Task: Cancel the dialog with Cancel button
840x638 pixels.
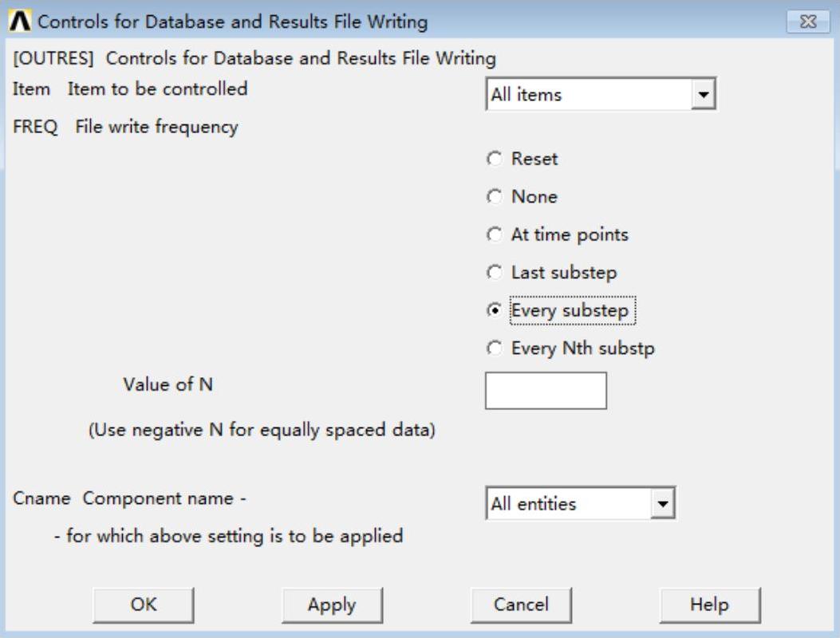Action: point(521,605)
